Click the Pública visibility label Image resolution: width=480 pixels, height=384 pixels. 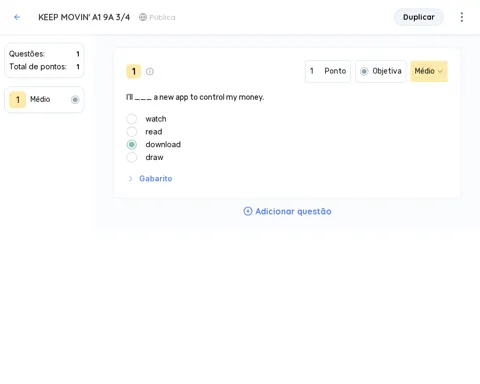point(162,17)
